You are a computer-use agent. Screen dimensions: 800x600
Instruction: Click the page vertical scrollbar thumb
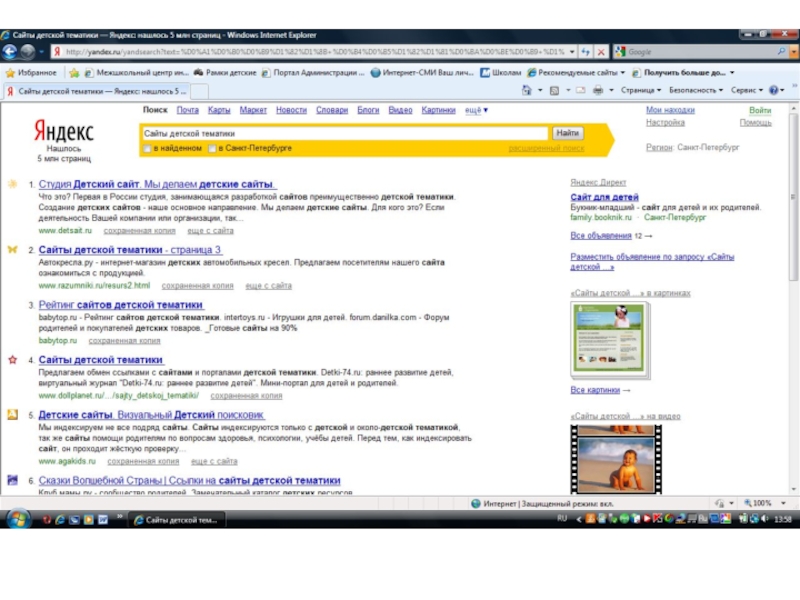click(x=793, y=197)
